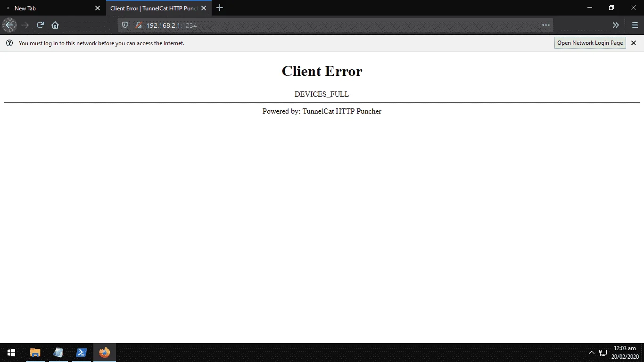Image resolution: width=644 pixels, height=362 pixels.
Task: Click the Firefox taskbar icon
Action: (105, 353)
